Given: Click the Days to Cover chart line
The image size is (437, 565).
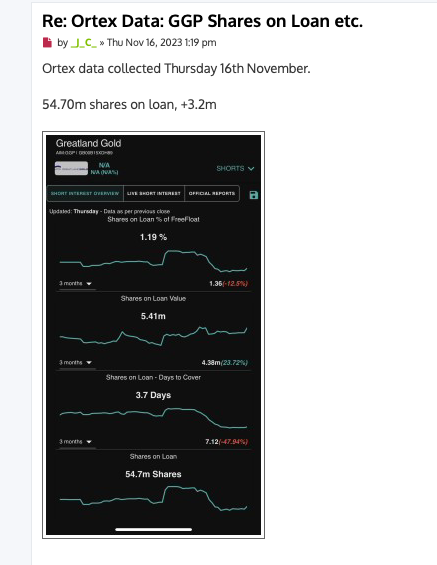Looking at the screenshot, I should [x=153, y=418].
